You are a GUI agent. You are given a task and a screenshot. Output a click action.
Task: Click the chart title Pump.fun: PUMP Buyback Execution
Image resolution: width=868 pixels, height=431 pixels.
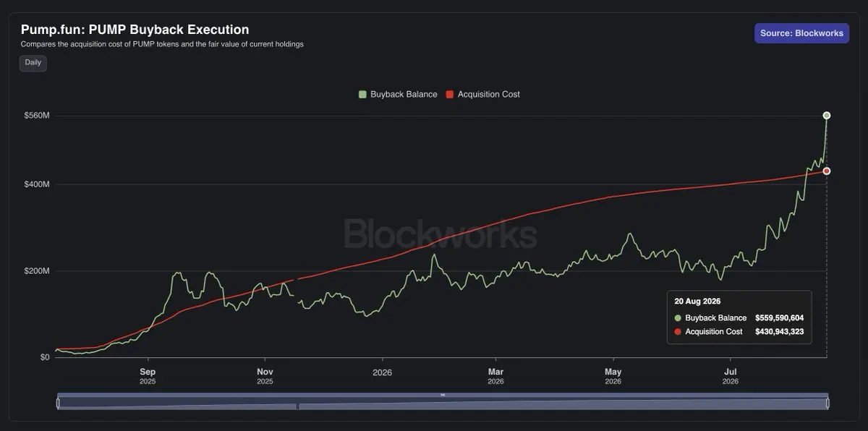(135, 30)
